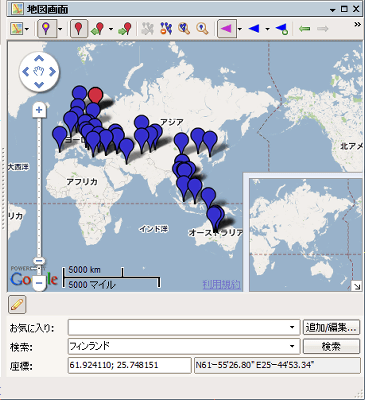Click the map type icon in toolbar
365x400 pixels.
tap(16, 29)
